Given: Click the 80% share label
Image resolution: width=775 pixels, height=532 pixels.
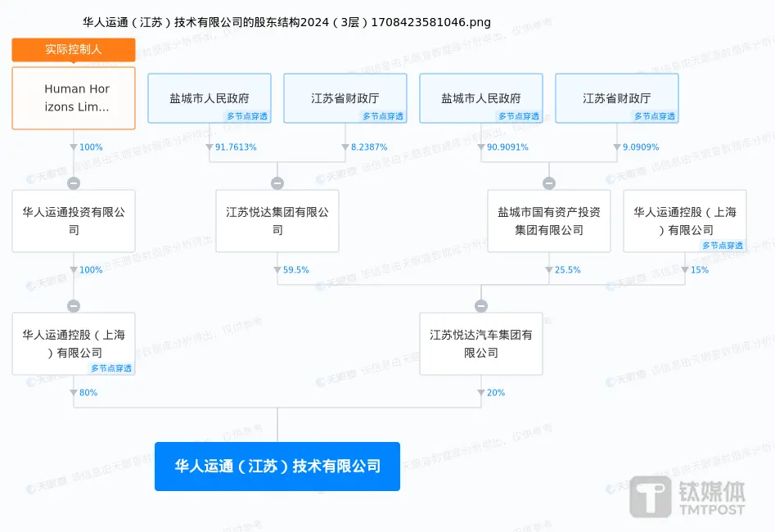Looking at the screenshot, I should (x=88, y=393).
